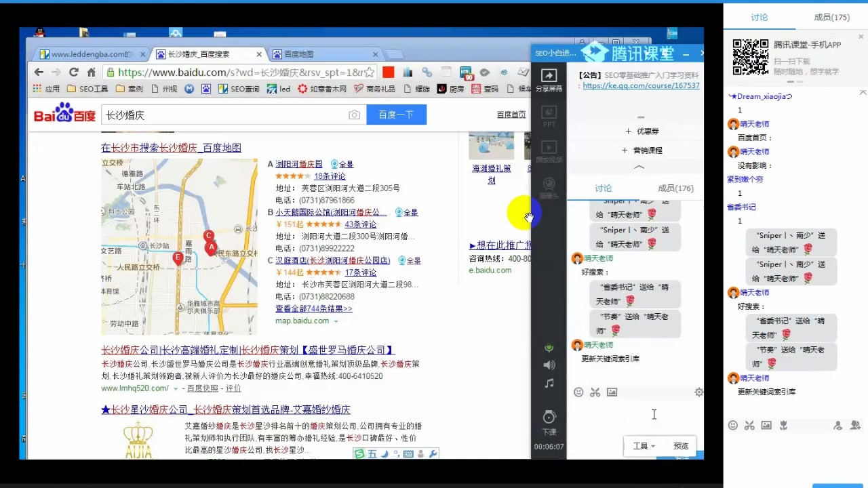Click the browser forward arrow
This screenshot has width=868, height=488.
coord(56,72)
